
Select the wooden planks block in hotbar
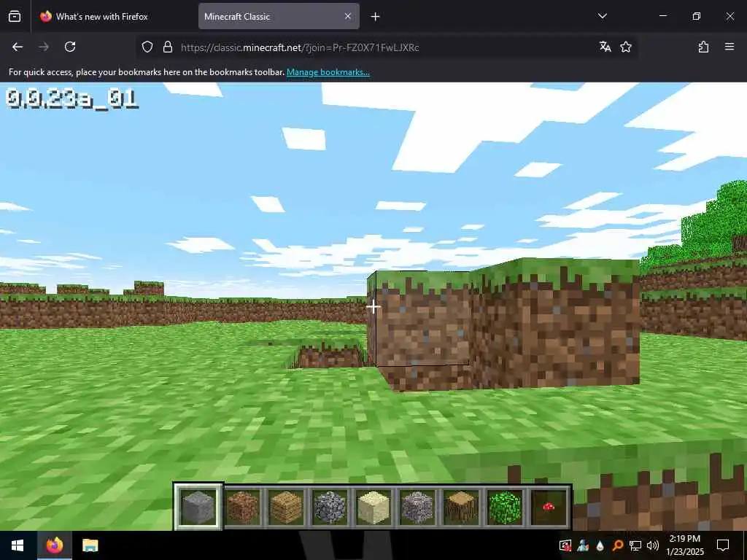tap(286, 507)
